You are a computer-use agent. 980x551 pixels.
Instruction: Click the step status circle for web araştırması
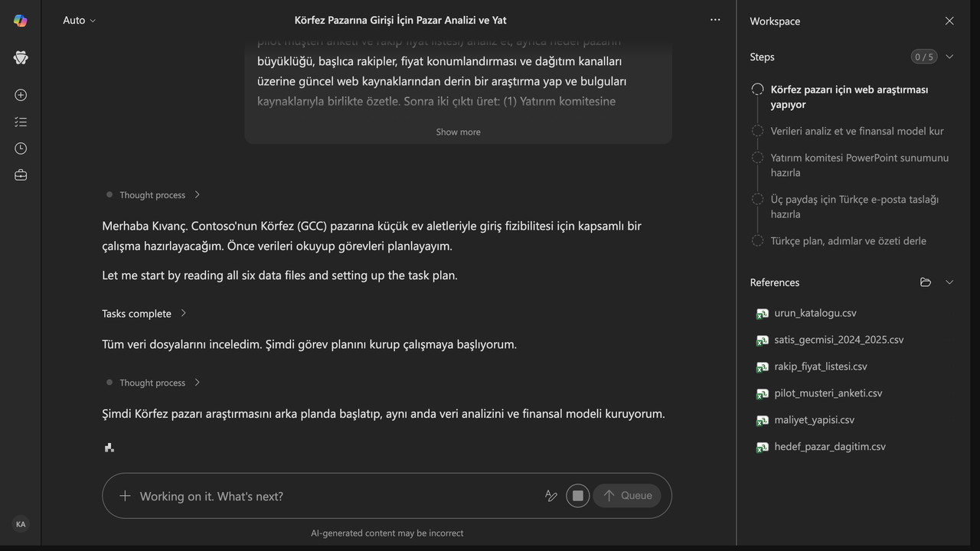click(x=757, y=90)
